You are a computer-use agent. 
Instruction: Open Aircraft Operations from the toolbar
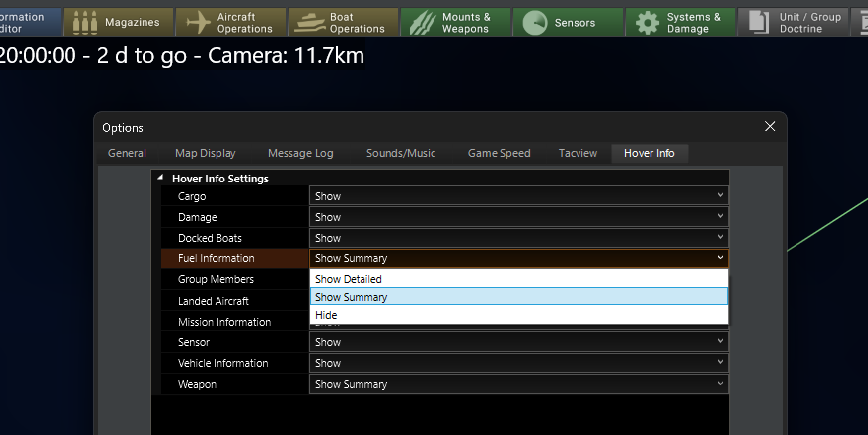(x=231, y=22)
